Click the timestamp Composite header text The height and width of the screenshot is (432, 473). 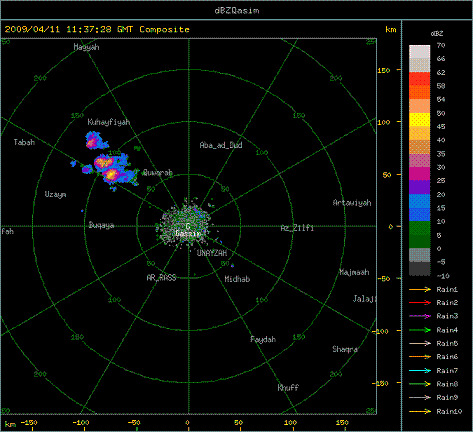(x=97, y=29)
